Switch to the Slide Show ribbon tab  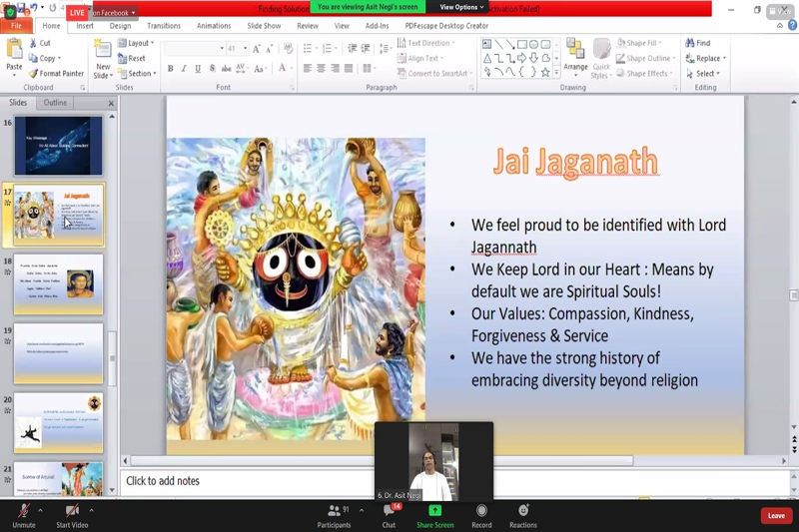click(264, 26)
